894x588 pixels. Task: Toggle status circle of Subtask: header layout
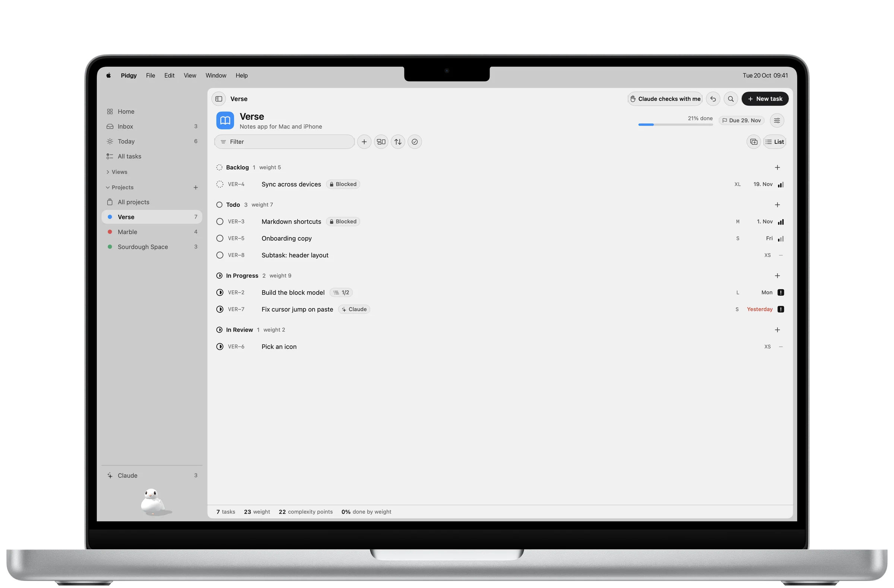(x=220, y=255)
